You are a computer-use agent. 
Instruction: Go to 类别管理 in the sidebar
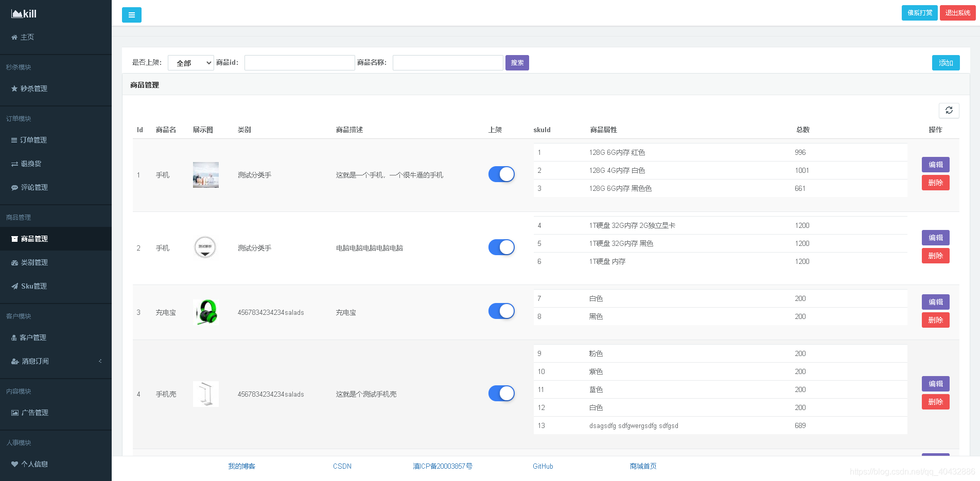34,262
